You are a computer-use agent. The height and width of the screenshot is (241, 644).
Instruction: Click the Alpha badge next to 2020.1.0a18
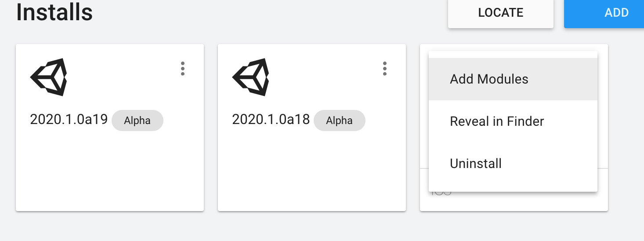(x=339, y=120)
